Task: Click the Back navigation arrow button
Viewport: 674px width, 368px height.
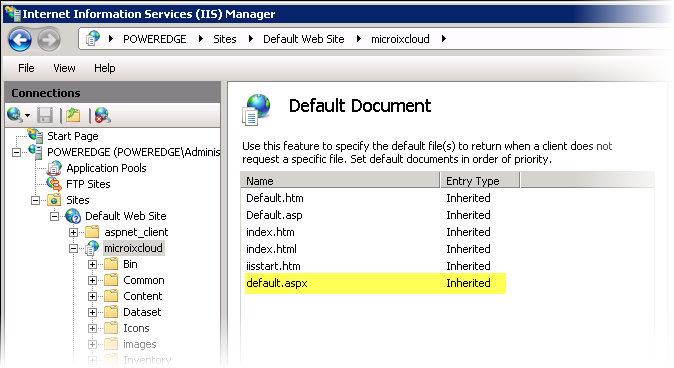Action: click(x=20, y=40)
